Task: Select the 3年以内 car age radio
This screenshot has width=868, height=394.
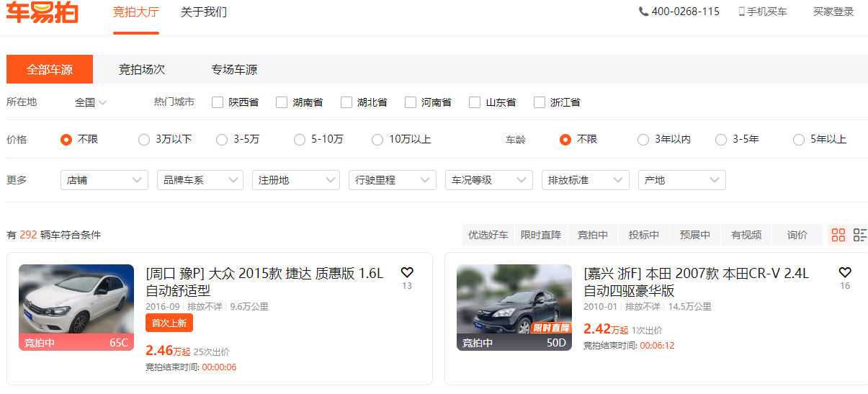Action: pyautogui.click(x=643, y=140)
